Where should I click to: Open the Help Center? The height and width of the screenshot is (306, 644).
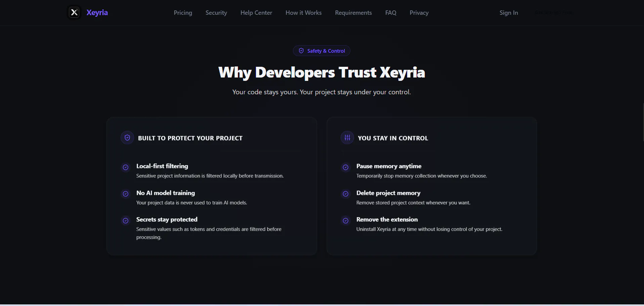[x=256, y=13]
